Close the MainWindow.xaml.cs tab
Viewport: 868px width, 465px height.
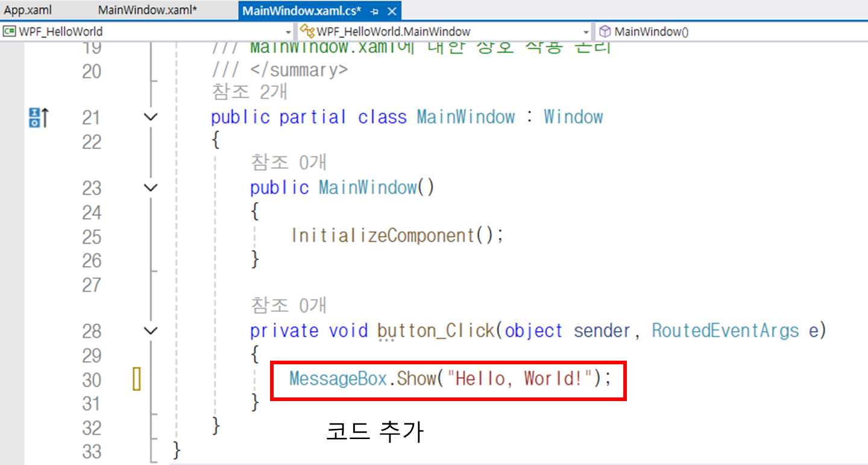[x=391, y=11]
